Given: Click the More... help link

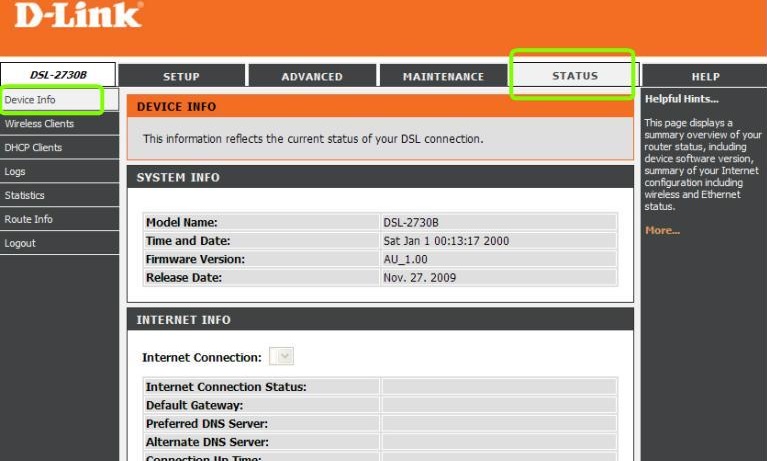Looking at the screenshot, I should click(662, 230).
